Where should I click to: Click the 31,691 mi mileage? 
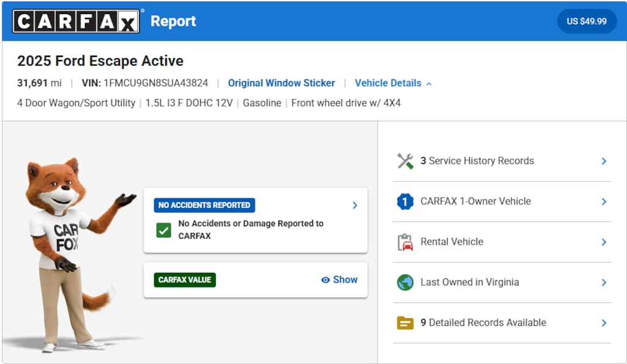click(x=39, y=83)
